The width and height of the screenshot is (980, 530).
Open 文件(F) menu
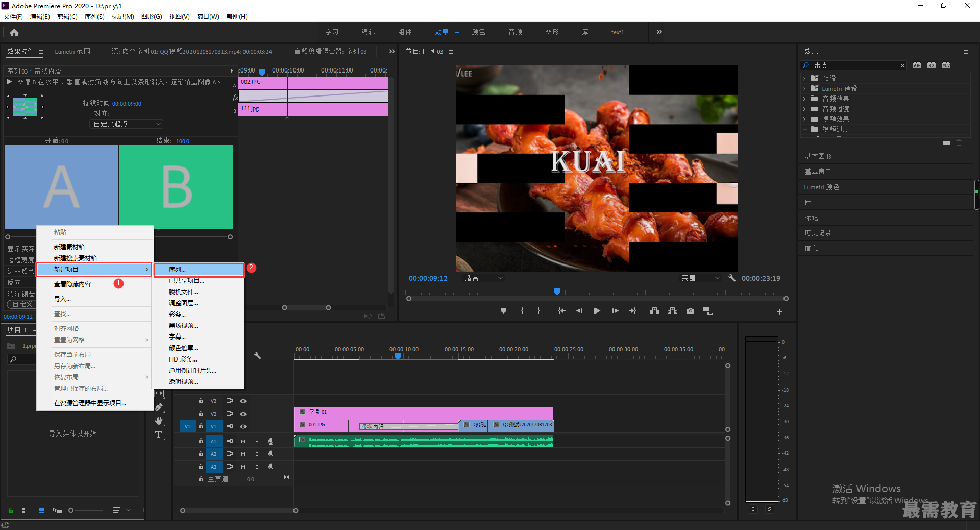pyautogui.click(x=13, y=16)
